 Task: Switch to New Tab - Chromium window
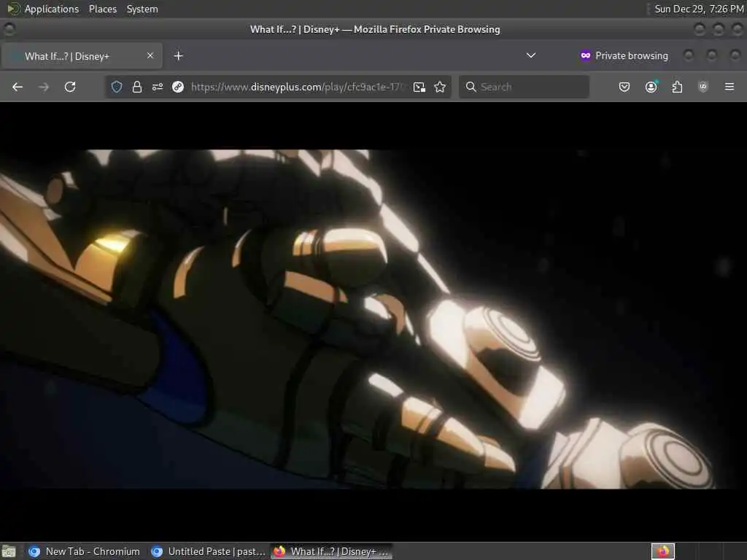click(84, 551)
